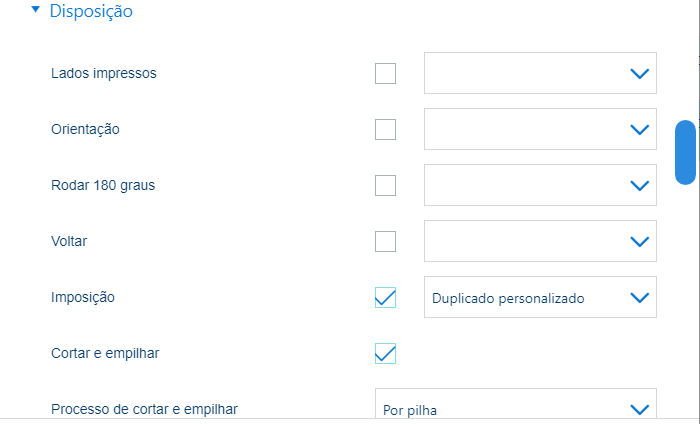Expand the Orientação dropdown chevron
This screenshot has height=424, width=700.
pyautogui.click(x=638, y=129)
